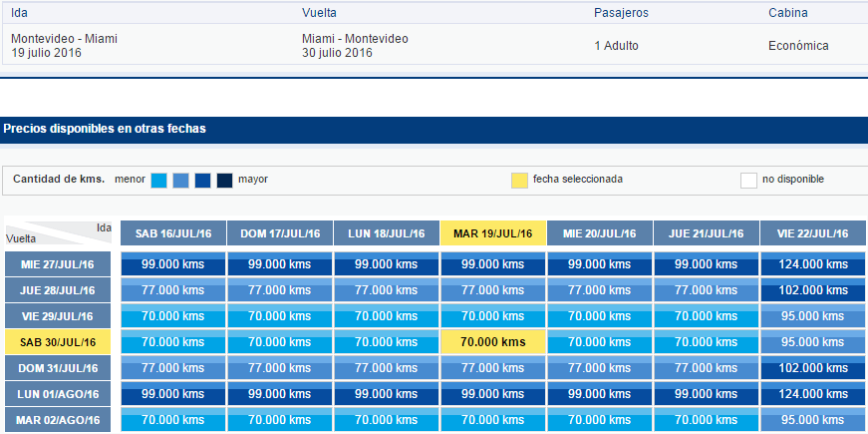Click the Económica cabin value
The height and width of the screenshot is (434, 868).
[798, 46]
